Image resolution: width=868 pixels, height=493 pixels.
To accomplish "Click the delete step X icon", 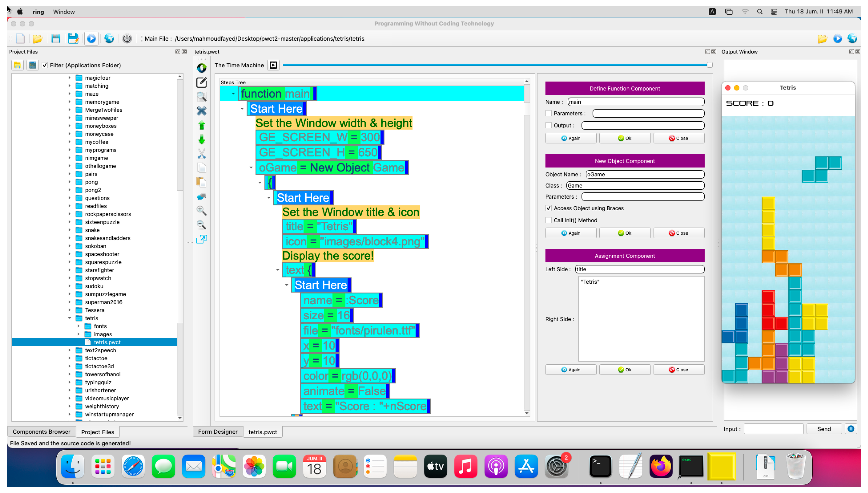I will [x=202, y=111].
